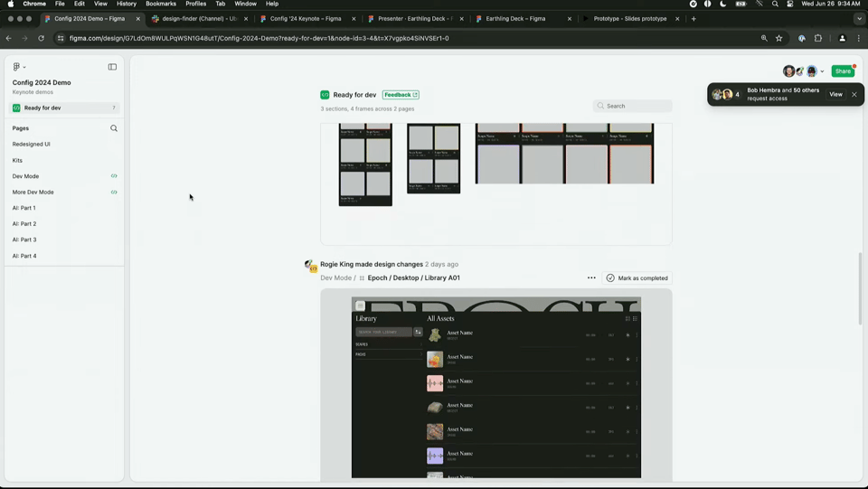Open the Library A01 frame preview thumbnail
Screen dimensions: 868x489
496,387
